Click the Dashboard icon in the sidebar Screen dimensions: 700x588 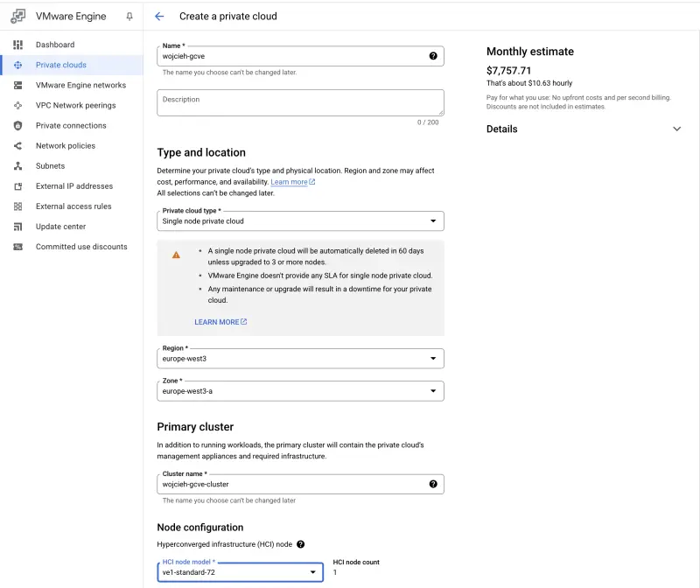click(x=17, y=45)
